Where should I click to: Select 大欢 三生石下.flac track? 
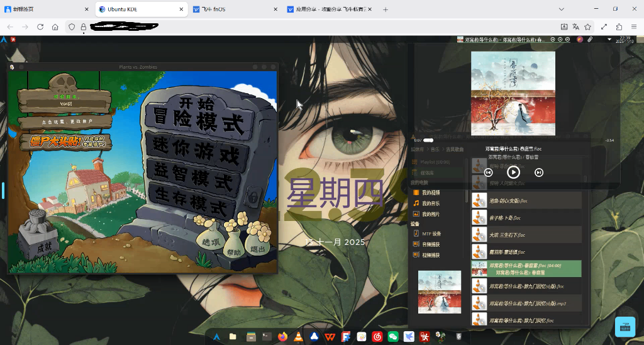click(x=526, y=235)
